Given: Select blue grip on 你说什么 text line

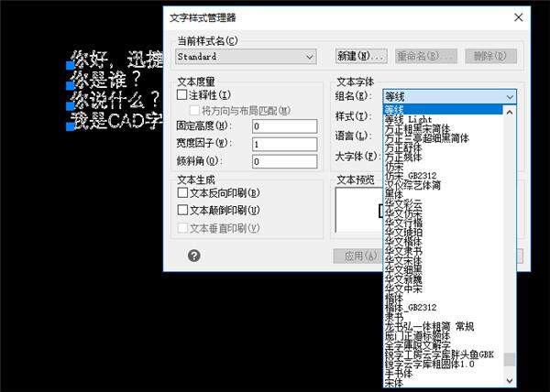Looking at the screenshot, I should point(71,106).
